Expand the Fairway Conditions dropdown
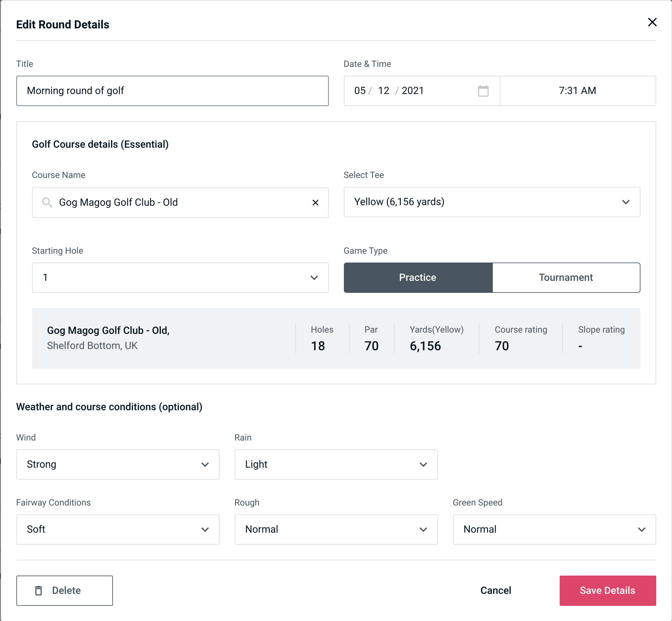The width and height of the screenshot is (672, 621). coord(118,529)
